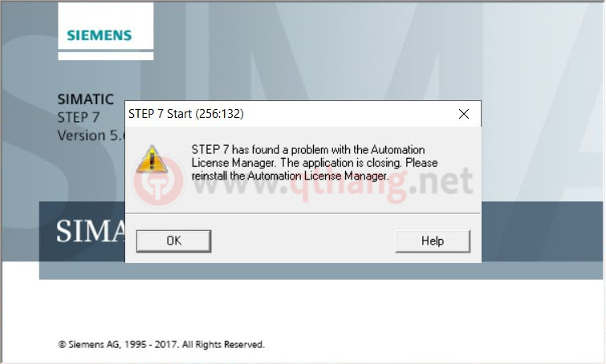Click the 'STEP 7 has found a problem' line
606x364 pixels.
[308, 150]
